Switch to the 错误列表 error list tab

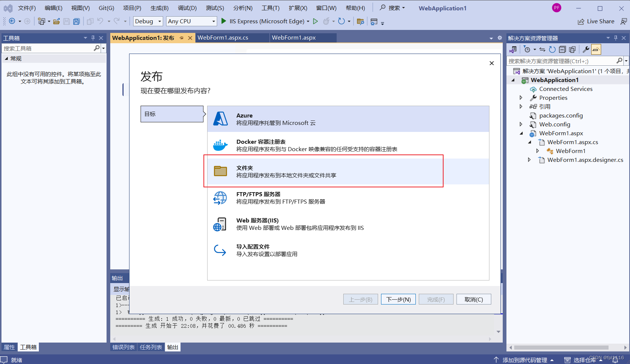124,347
